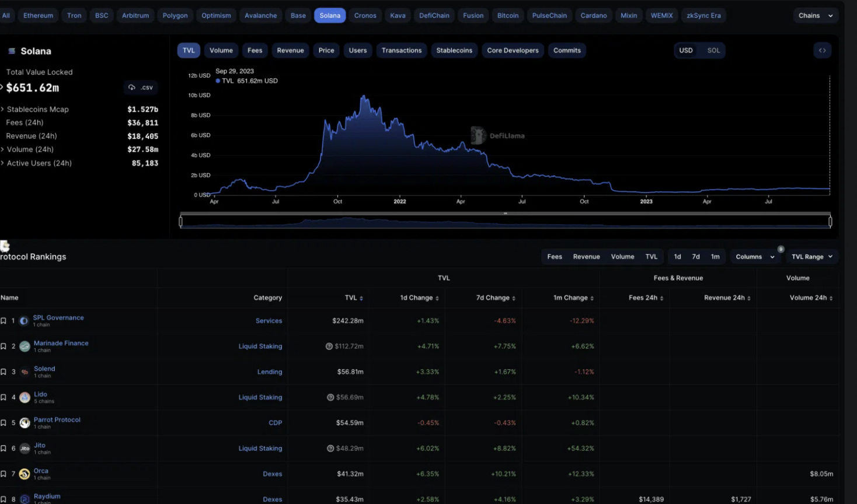Sort the table by 7d Change
This screenshot has height=504, width=857.
(496, 298)
